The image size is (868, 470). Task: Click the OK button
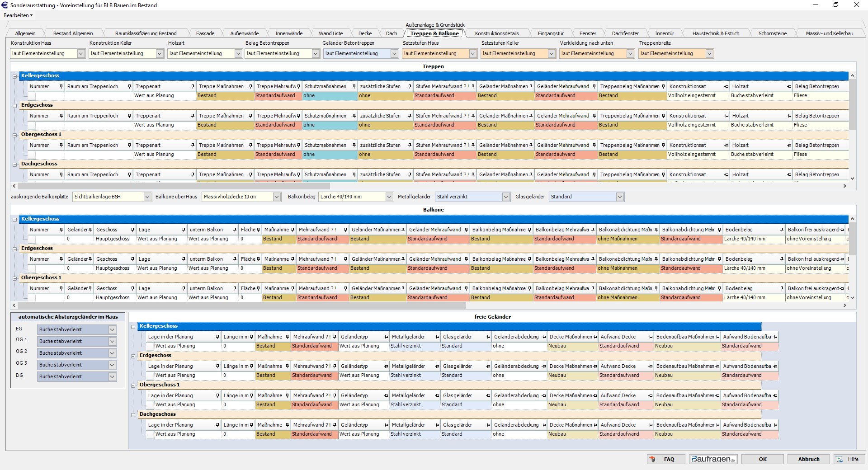click(762, 459)
